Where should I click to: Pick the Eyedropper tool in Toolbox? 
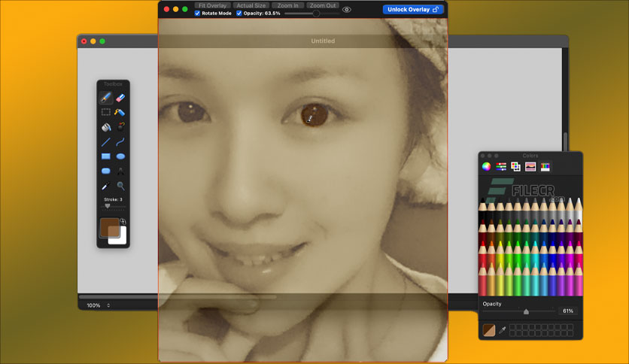point(106,186)
